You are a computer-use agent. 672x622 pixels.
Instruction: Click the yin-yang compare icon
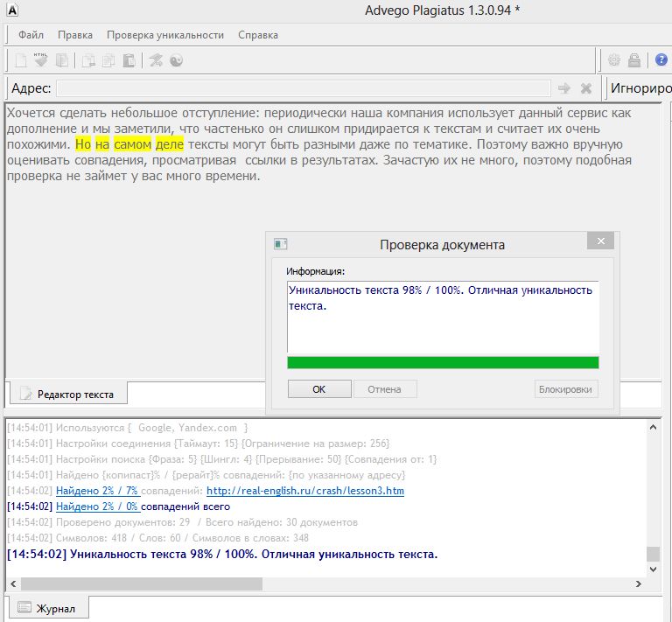tap(176, 60)
